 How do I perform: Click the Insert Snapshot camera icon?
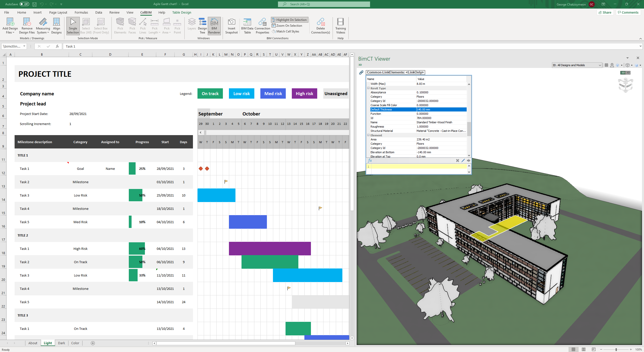(231, 22)
